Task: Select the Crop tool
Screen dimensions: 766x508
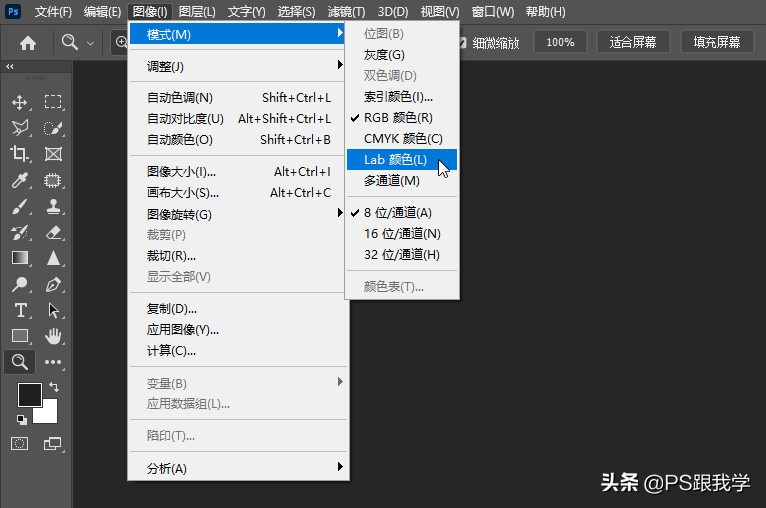Action: pos(20,154)
